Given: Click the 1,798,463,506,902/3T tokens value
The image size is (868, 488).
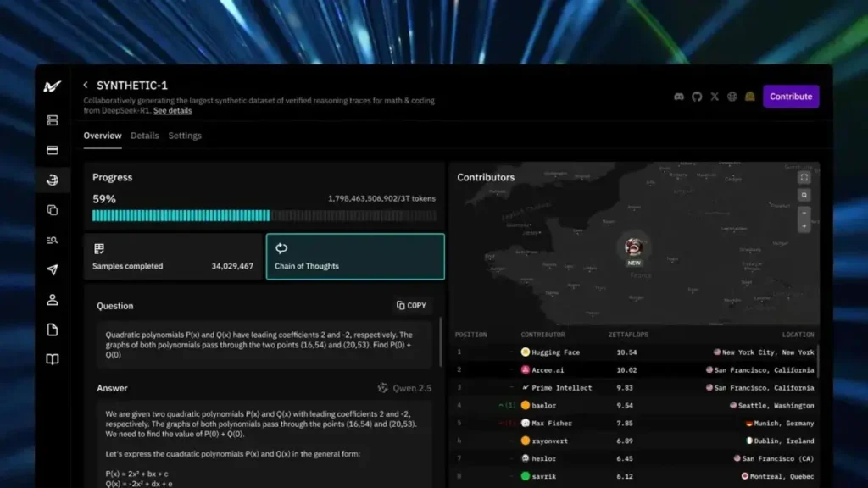Looking at the screenshot, I should [x=381, y=198].
